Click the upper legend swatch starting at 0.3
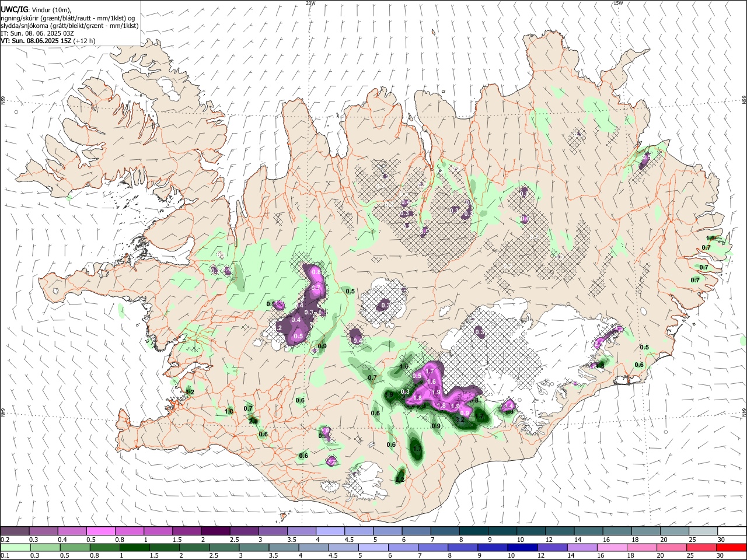 (43, 531)
